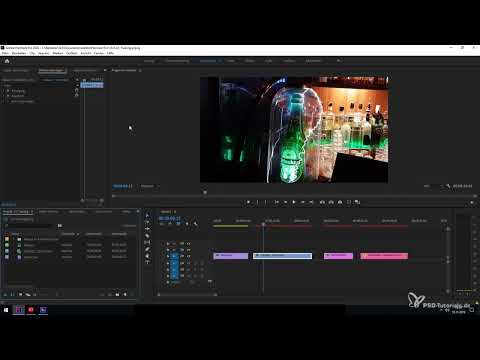Image resolution: width=480 pixels, height=360 pixels.
Task: Select the Track Select Forward tool
Action: [x=147, y=222]
